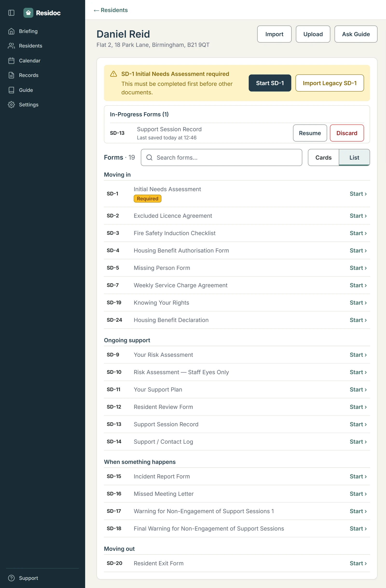
Task: Start the Missing Person Form
Action: coord(358,268)
